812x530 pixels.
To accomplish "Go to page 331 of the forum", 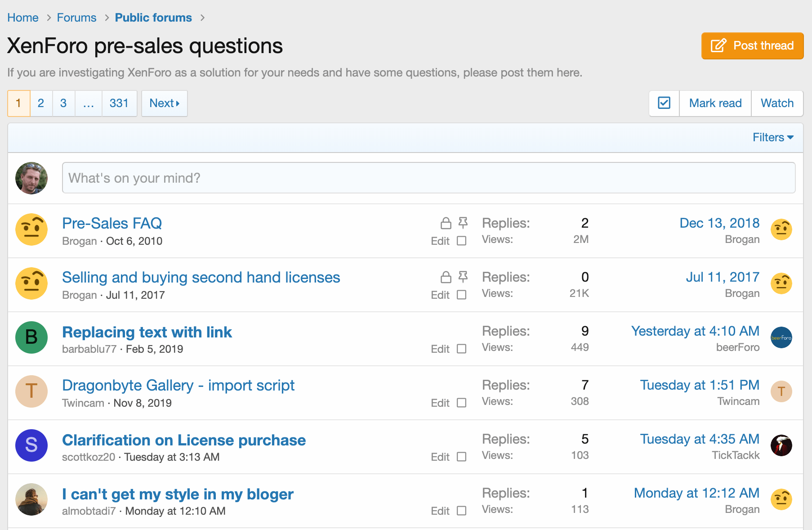I will click(x=119, y=103).
